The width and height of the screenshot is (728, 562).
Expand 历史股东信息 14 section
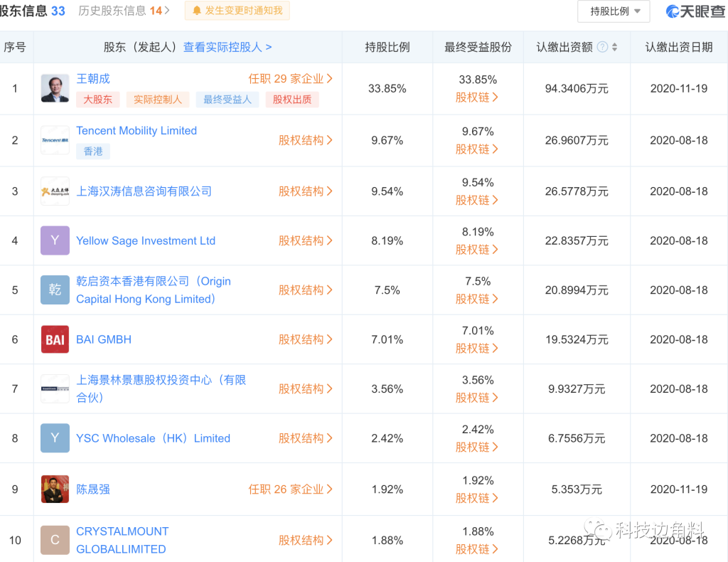coord(124,11)
